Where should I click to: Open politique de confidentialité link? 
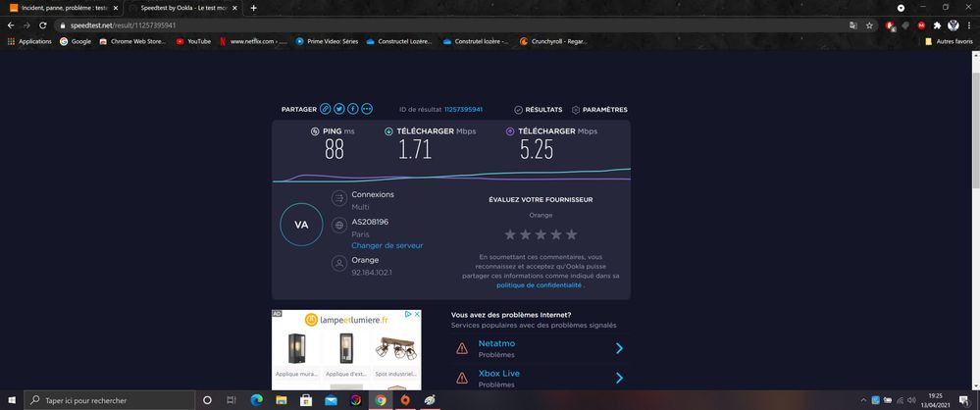(539, 285)
